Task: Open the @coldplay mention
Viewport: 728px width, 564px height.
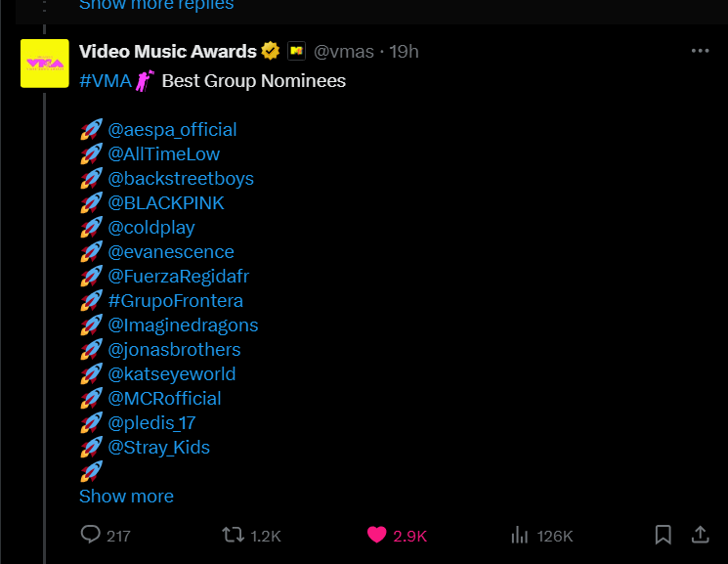Action: (x=151, y=228)
